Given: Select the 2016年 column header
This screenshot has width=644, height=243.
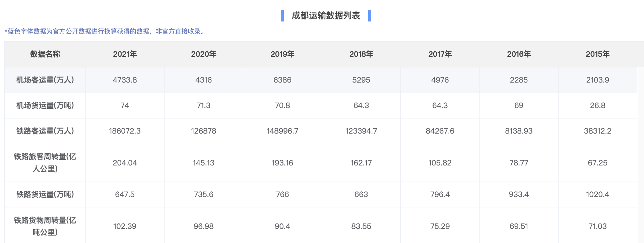Looking at the screenshot, I should 519,54.
